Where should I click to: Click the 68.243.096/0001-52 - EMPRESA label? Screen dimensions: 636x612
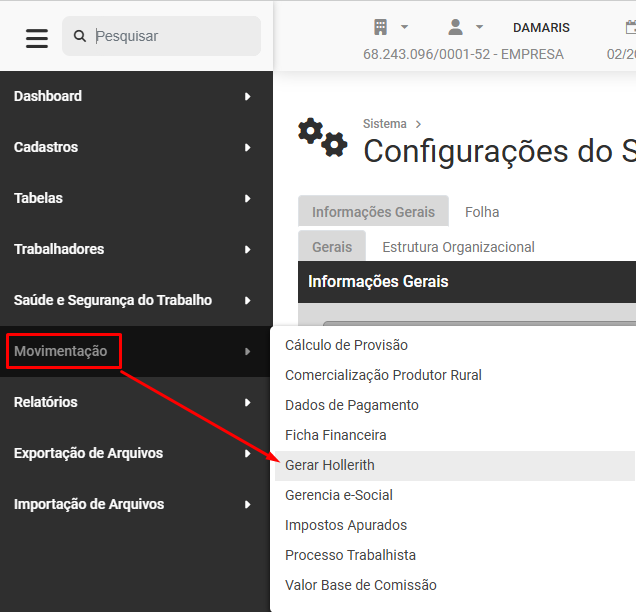click(463, 54)
